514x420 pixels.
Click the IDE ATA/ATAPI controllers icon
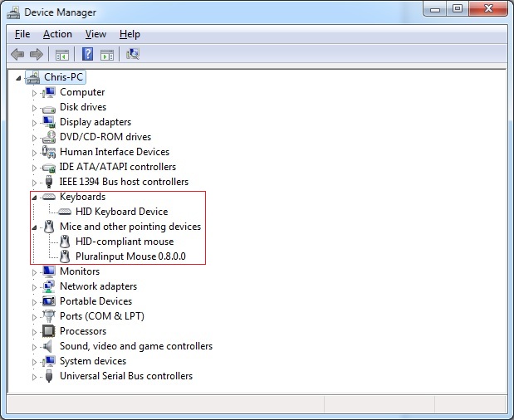click(49, 168)
